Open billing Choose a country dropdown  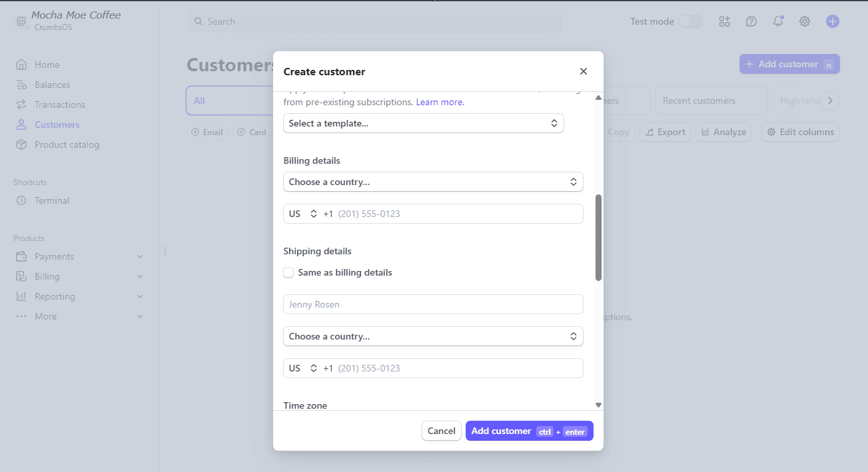pyautogui.click(x=433, y=182)
